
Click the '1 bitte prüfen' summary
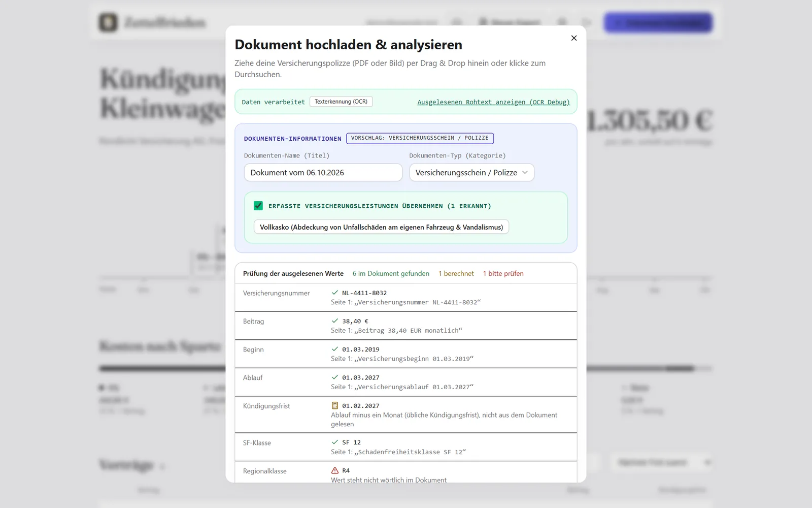tap(503, 273)
